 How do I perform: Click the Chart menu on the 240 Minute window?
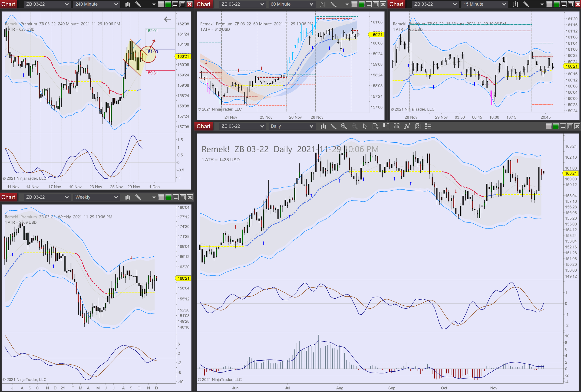click(9, 4)
